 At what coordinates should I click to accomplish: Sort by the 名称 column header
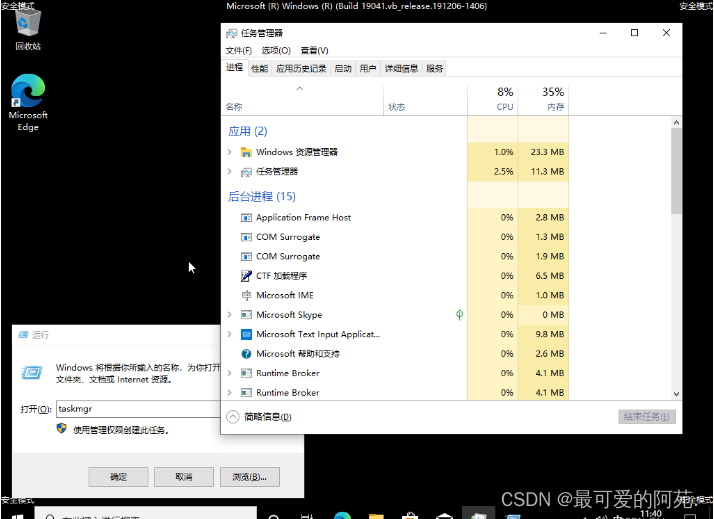click(303, 101)
